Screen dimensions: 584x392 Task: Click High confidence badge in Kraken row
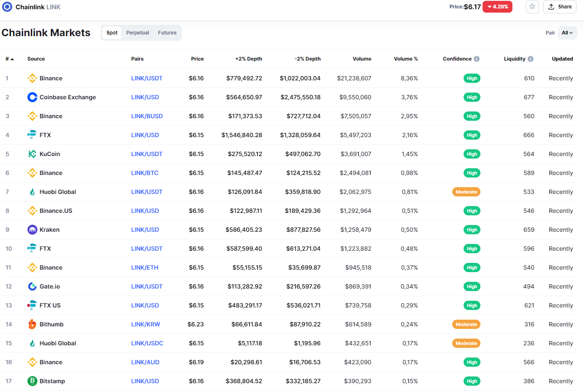coord(472,230)
